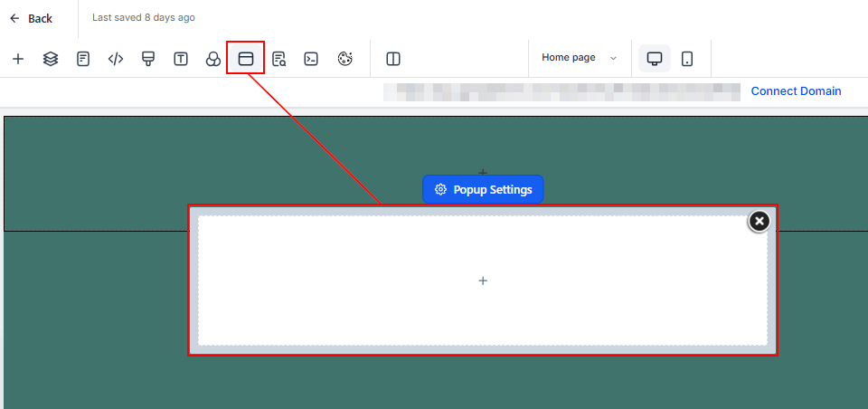Toggle the split columns layout icon
Viewport: 868px width, 409px height.
pyautogui.click(x=393, y=59)
